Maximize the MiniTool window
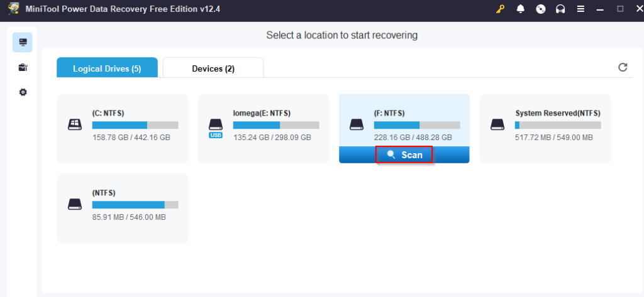Image resolution: width=644 pixels, height=297 pixels. [x=620, y=9]
